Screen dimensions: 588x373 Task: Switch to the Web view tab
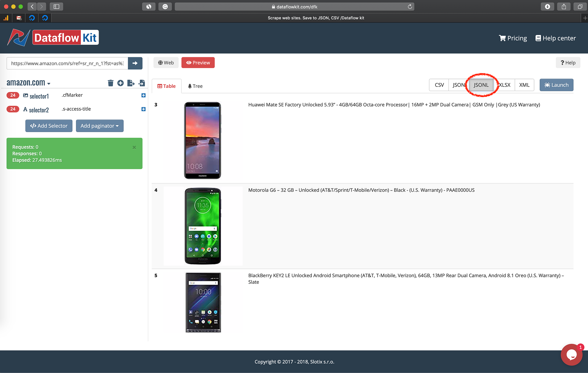(166, 63)
